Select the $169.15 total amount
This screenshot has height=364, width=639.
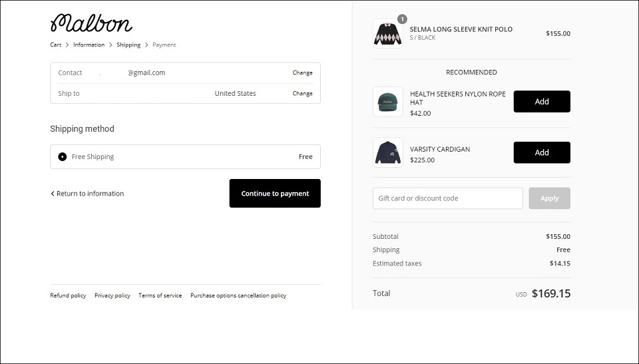tap(551, 293)
